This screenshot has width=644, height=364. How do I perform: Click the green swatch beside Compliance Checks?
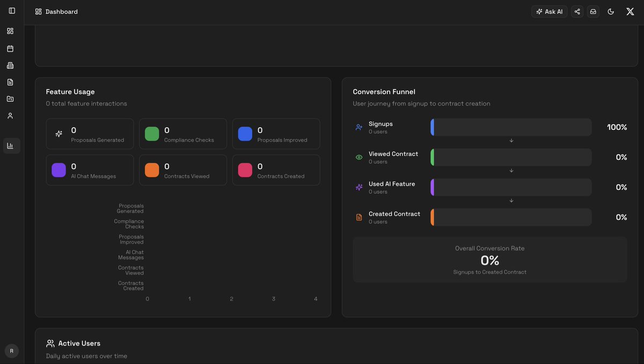[152, 133]
